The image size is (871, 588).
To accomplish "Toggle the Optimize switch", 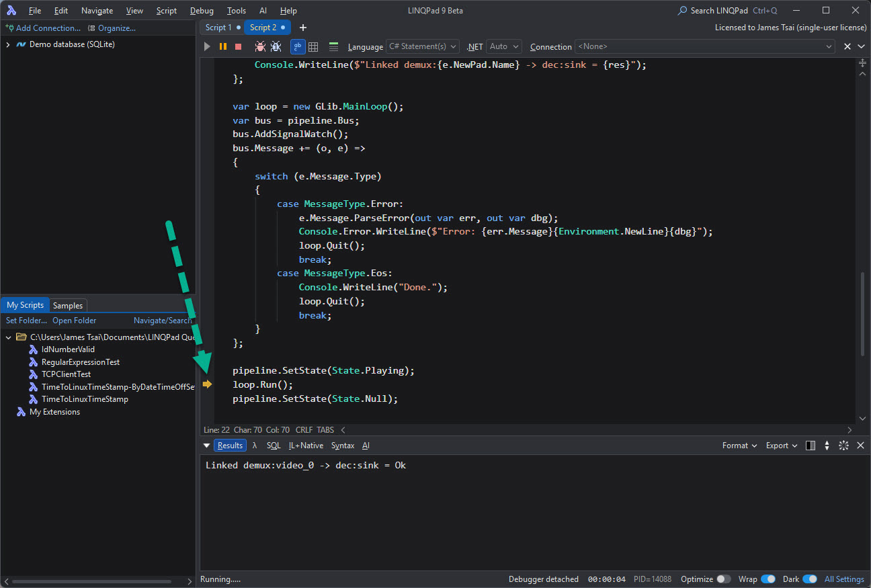I will tap(723, 579).
